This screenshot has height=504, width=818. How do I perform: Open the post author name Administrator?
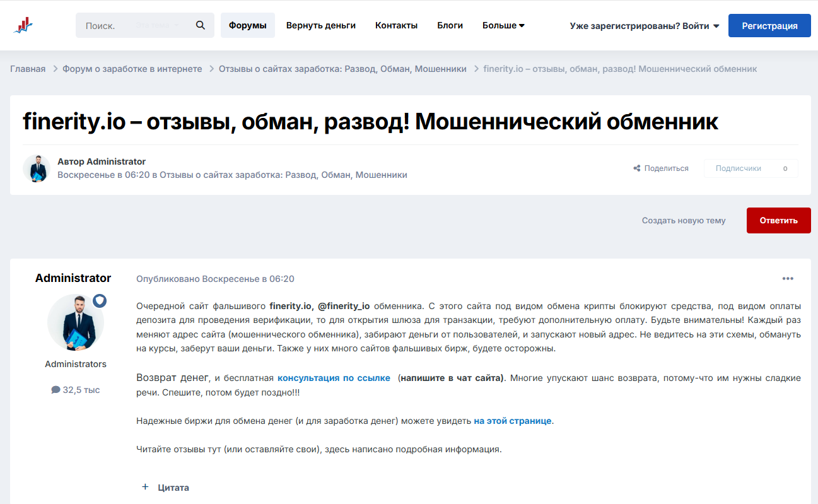click(73, 278)
